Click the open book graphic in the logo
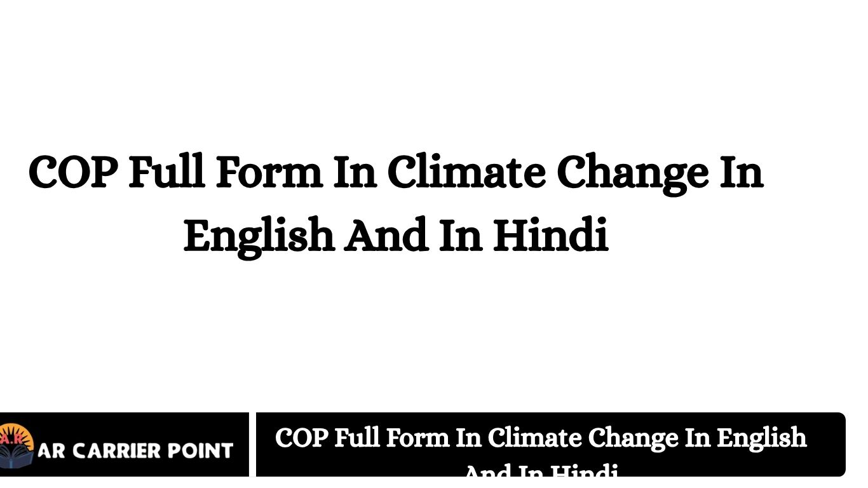The image size is (868, 488). (x=17, y=457)
